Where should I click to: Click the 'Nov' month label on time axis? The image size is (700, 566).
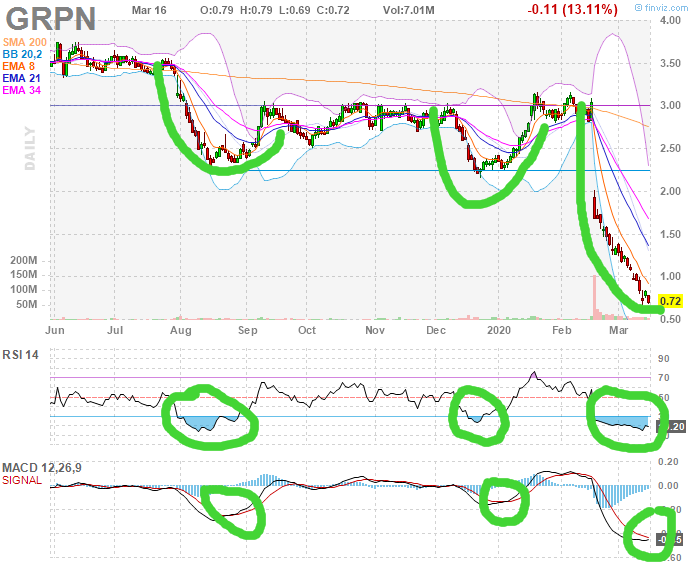click(375, 330)
